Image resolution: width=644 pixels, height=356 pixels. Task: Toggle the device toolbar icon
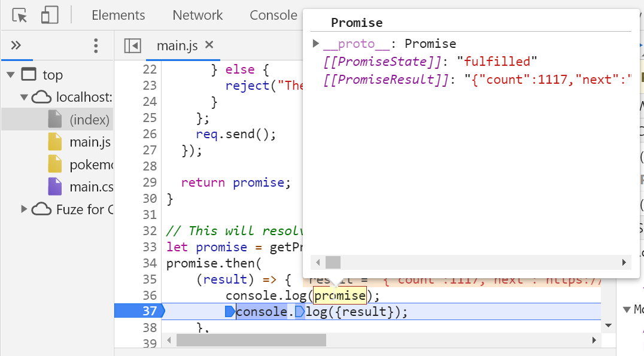pos(50,16)
